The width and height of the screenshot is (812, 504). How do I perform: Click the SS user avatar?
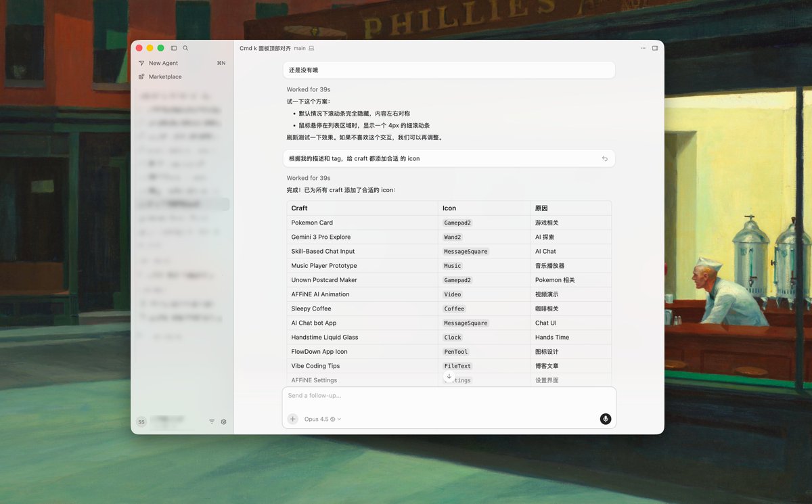click(x=141, y=421)
